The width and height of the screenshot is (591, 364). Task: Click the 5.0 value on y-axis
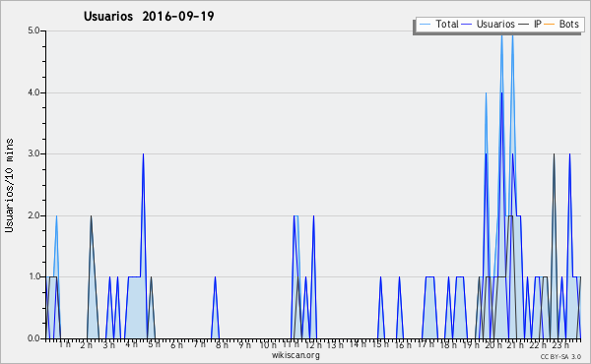33,30
